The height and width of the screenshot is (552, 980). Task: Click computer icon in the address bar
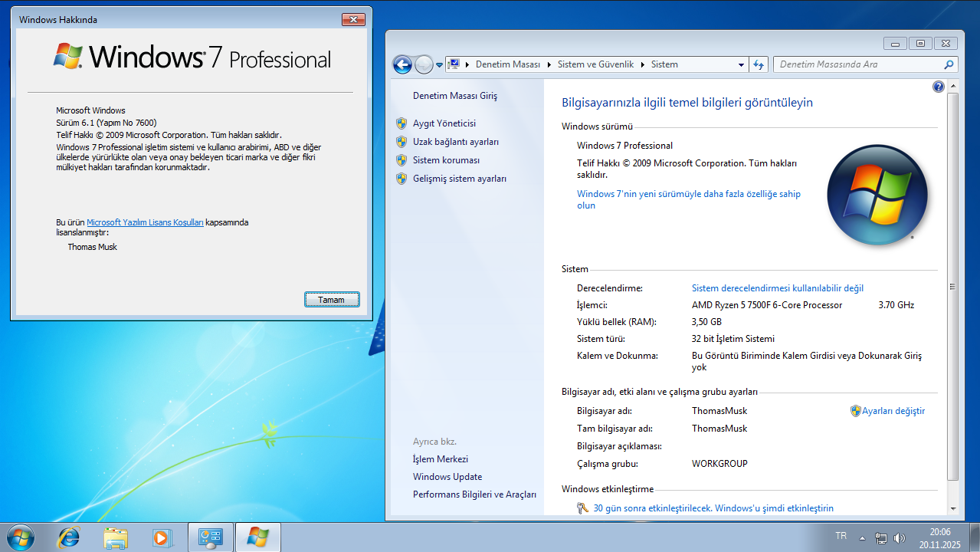point(454,64)
